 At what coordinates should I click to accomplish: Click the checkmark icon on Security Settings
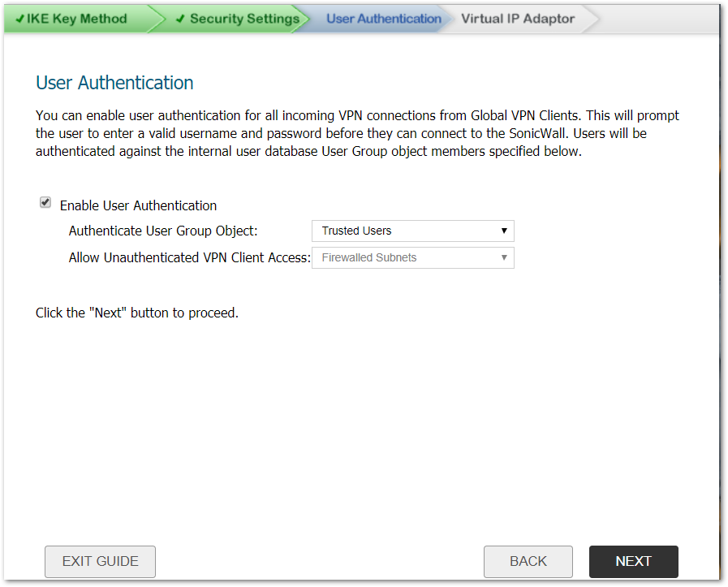180,19
